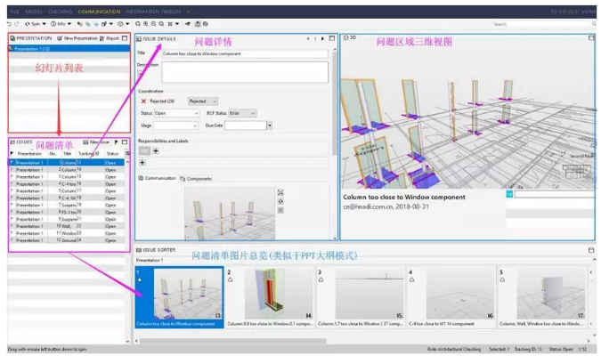
Task: Click zoom-to-snapshot icon beside issue image
Action: click(280, 193)
